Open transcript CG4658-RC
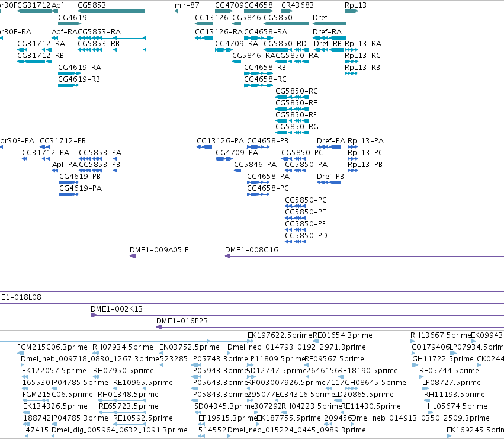This screenshot has width=504, height=439. tap(265, 79)
